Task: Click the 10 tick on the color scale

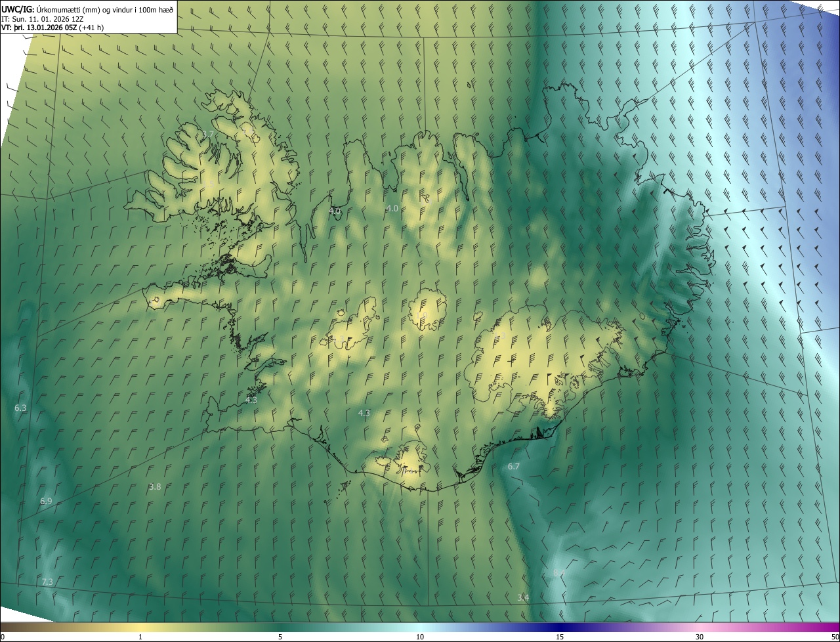Action: (x=420, y=637)
